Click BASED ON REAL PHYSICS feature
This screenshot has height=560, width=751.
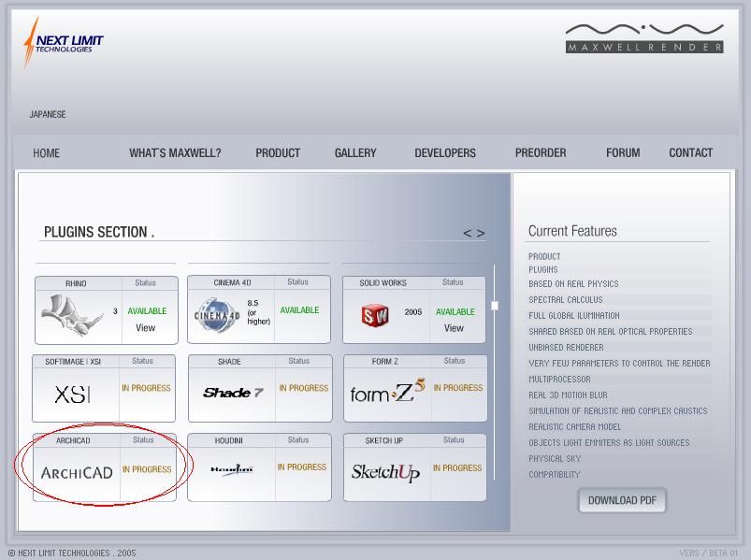[573, 284]
